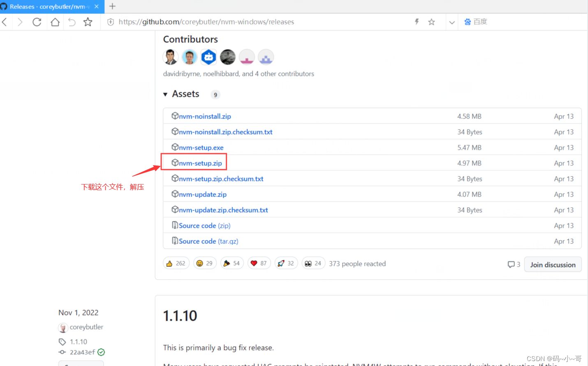The height and width of the screenshot is (366, 588).
Task: Open the purple identicon contributor avatar
Action: [266, 57]
